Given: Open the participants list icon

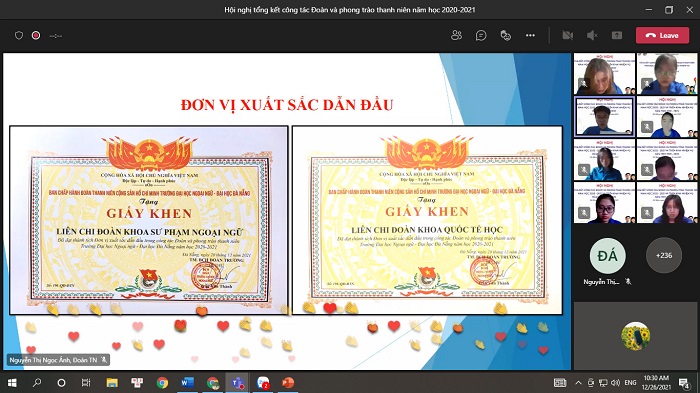Looking at the screenshot, I should 456,35.
